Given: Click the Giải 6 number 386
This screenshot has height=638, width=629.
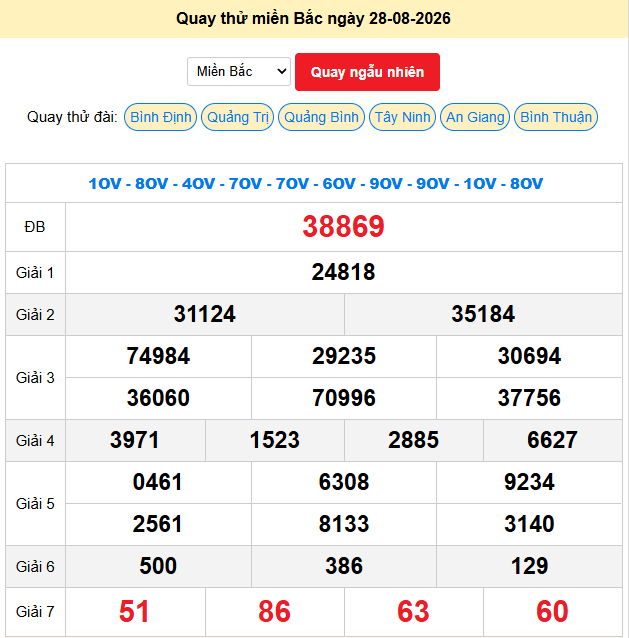Looking at the screenshot, I should 344,566.
